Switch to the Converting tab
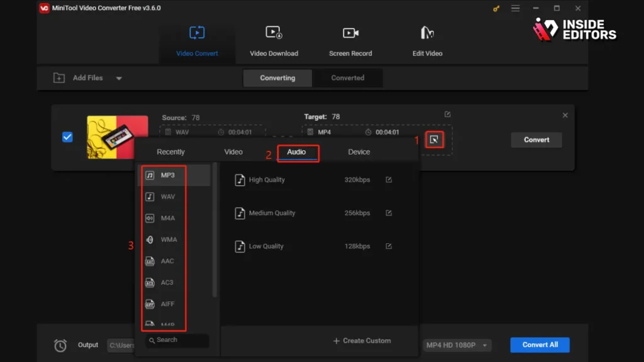The image size is (644, 362). click(277, 78)
